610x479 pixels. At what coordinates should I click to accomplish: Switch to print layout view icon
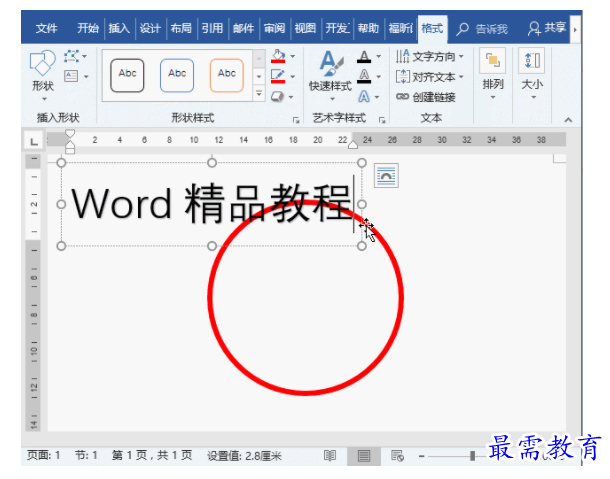click(364, 456)
